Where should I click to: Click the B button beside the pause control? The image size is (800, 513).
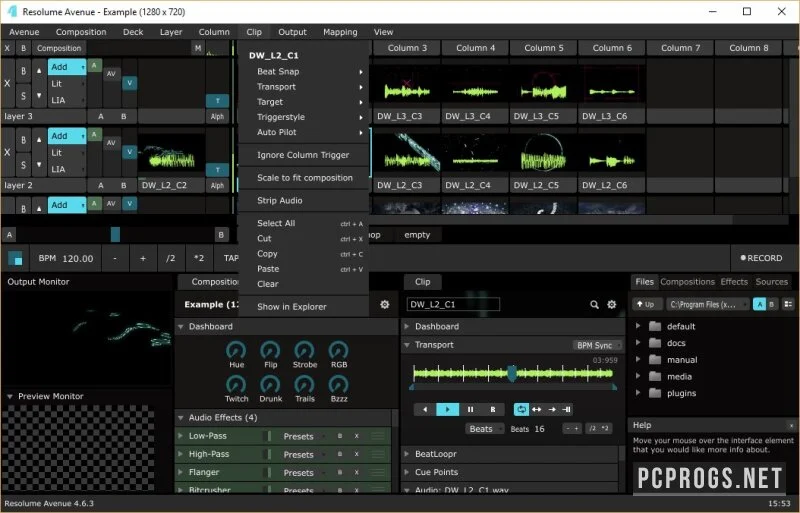click(493, 409)
